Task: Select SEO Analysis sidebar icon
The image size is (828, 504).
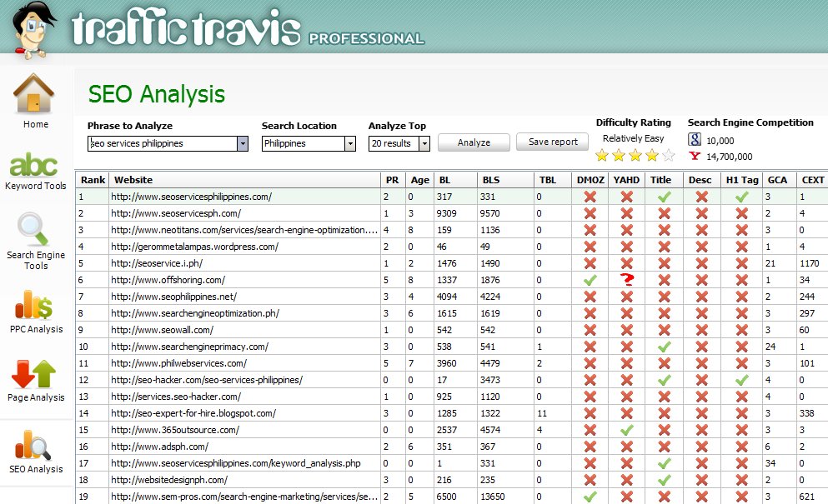Action: 35,444
